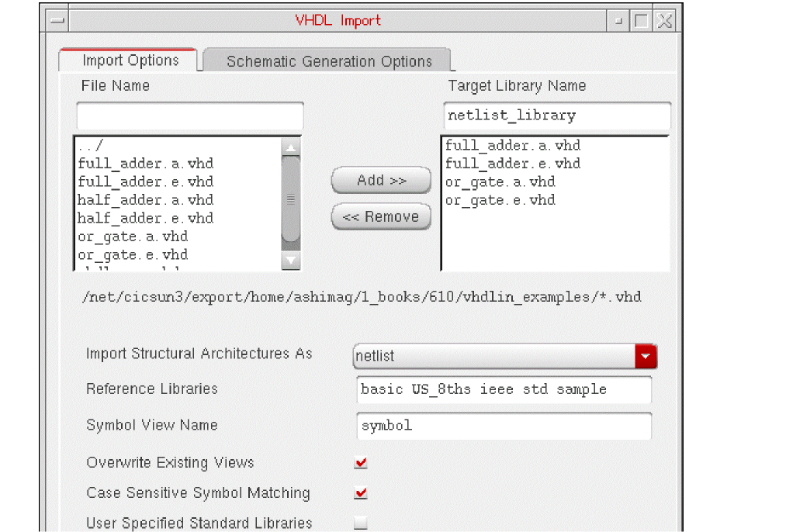Click the Reference Libraries input field

pyautogui.click(x=504, y=390)
